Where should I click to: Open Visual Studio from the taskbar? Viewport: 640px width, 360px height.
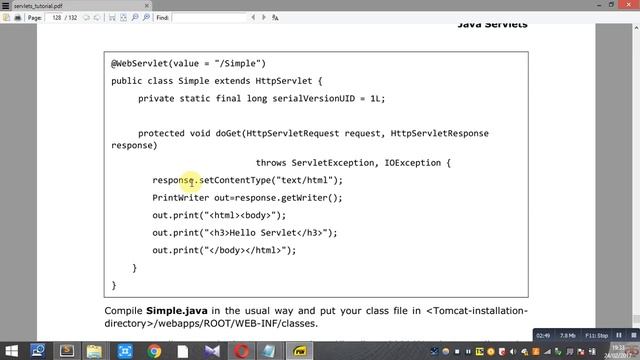212,351
